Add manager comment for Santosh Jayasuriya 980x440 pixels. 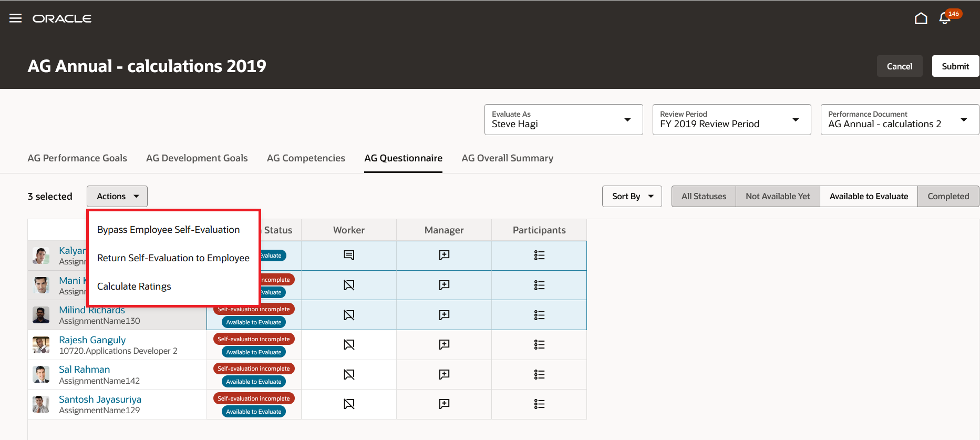click(x=444, y=404)
